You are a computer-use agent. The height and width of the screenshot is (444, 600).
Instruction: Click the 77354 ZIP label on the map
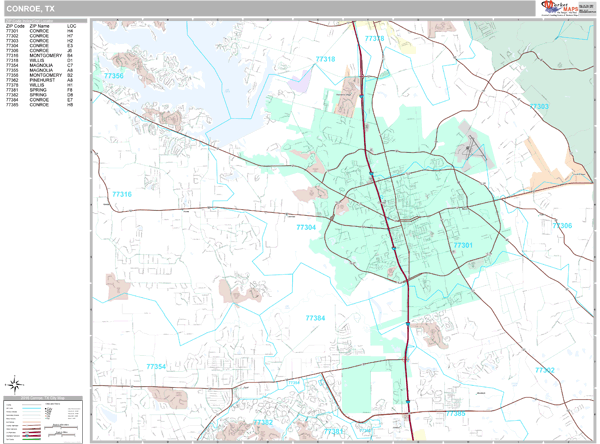(x=156, y=367)
